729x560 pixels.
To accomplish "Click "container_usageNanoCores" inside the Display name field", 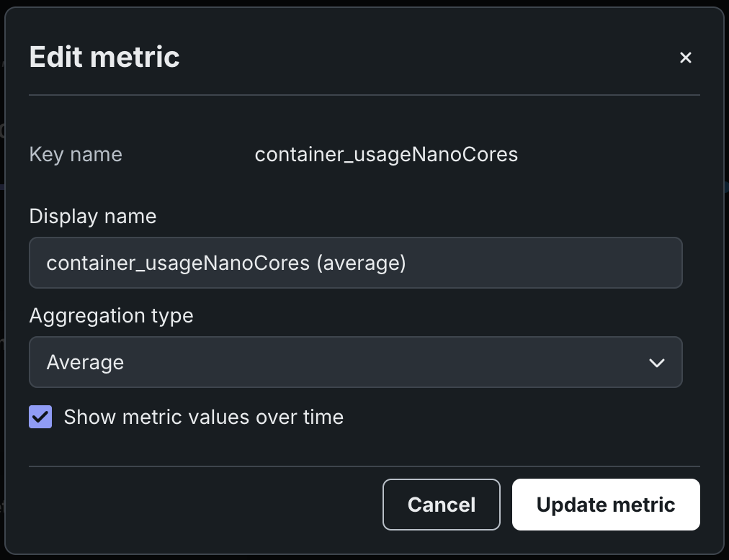I will 177,263.
